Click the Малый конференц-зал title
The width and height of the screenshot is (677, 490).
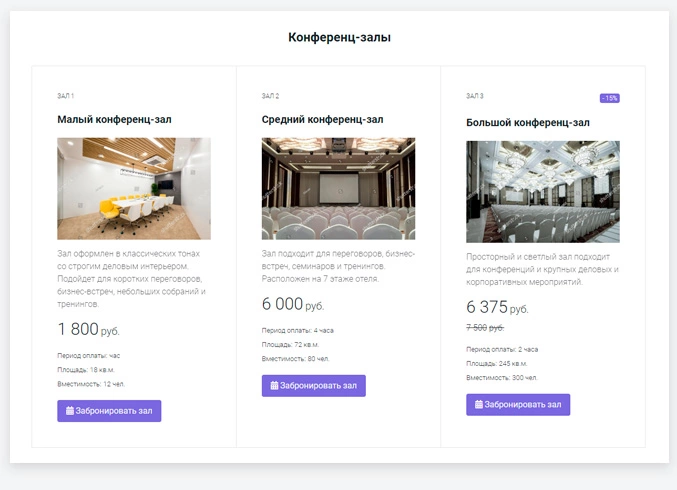(x=114, y=120)
